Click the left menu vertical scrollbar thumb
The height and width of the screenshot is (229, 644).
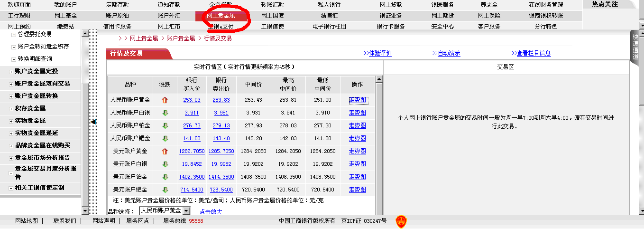pos(85,144)
